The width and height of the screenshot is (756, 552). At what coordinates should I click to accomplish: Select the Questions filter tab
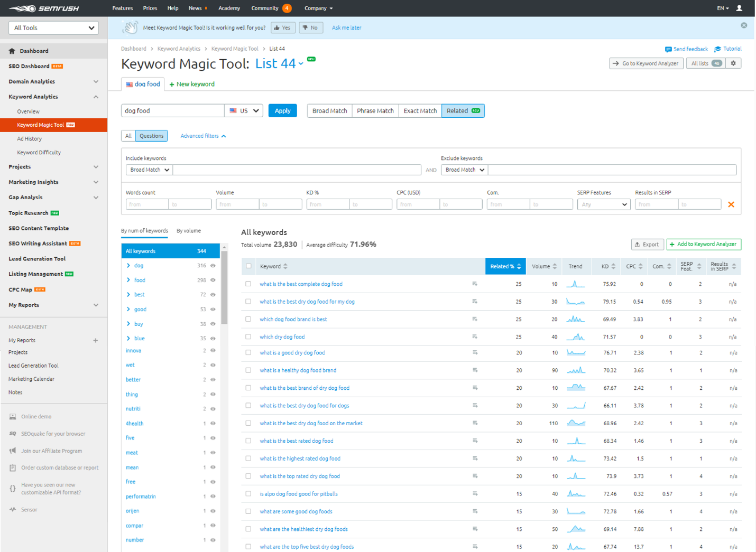(x=151, y=136)
